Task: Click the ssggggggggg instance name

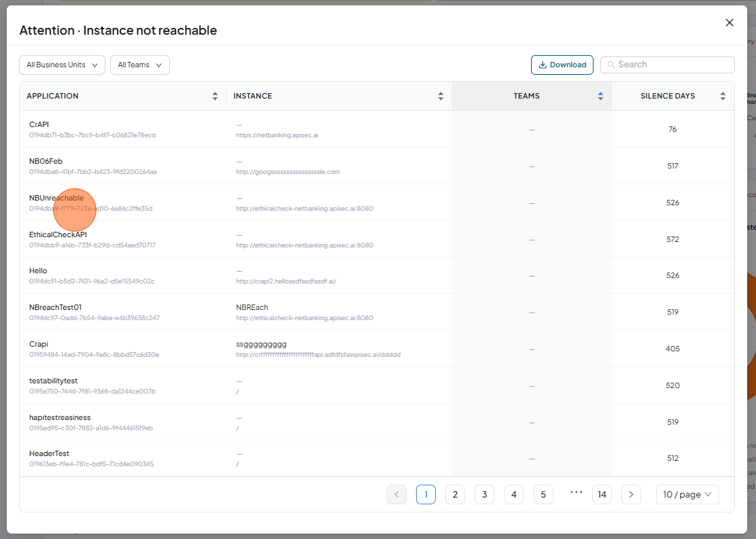Action: 261,344
